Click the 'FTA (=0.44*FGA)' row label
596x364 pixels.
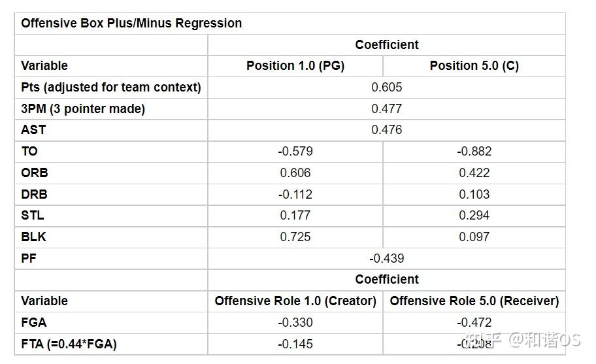click(69, 344)
